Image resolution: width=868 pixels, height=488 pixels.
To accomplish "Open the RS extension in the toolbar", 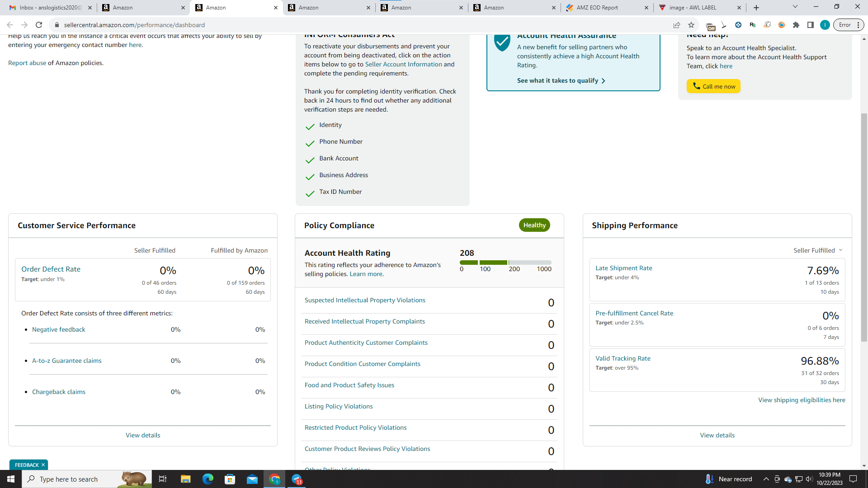I will tap(753, 25).
